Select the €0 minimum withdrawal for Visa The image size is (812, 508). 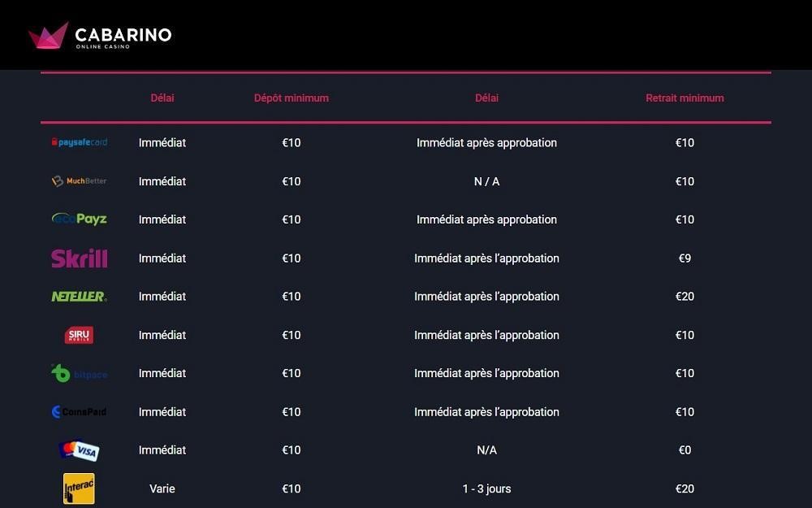pyautogui.click(x=685, y=450)
